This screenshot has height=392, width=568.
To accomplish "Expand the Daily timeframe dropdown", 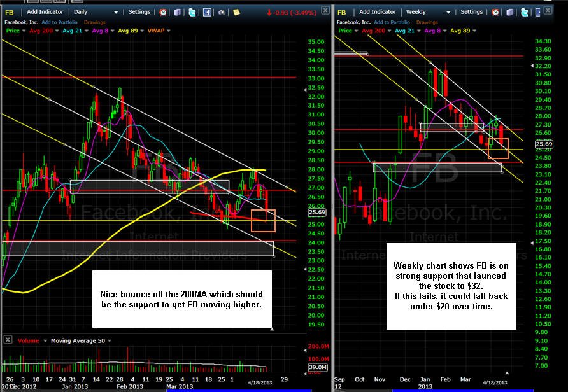I will pos(116,12).
